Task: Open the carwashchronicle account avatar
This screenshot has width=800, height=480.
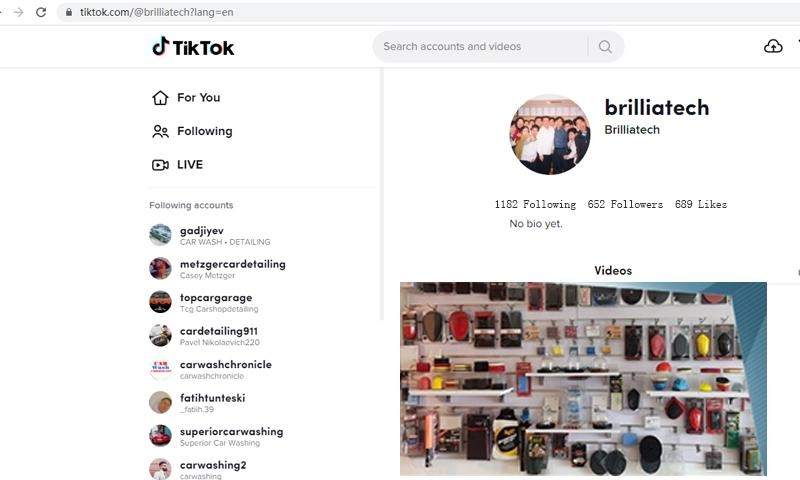Action: [x=160, y=369]
